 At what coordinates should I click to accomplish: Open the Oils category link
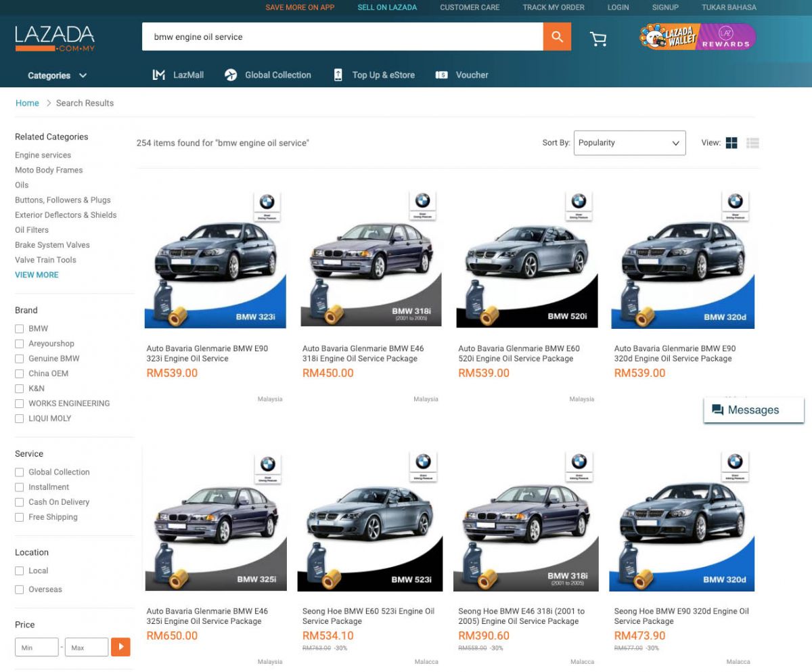(22, 185)
